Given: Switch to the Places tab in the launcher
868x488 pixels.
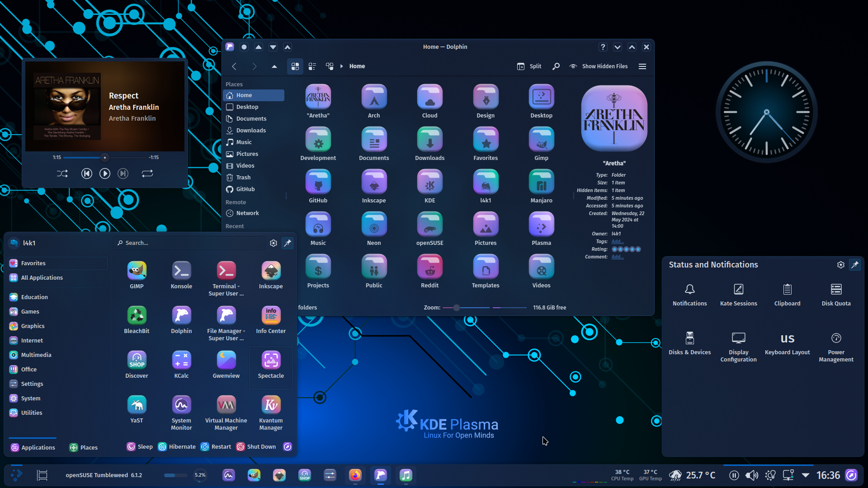Looking at the screenshot, I should (83, 447).
